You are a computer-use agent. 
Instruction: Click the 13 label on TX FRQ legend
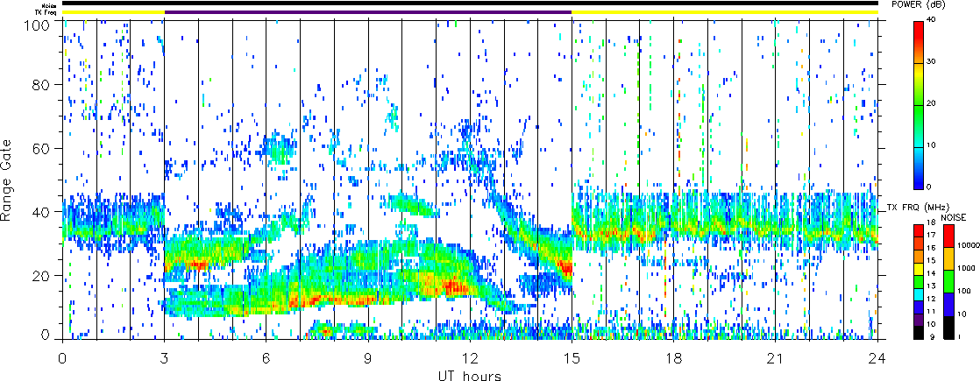(931, 286)
